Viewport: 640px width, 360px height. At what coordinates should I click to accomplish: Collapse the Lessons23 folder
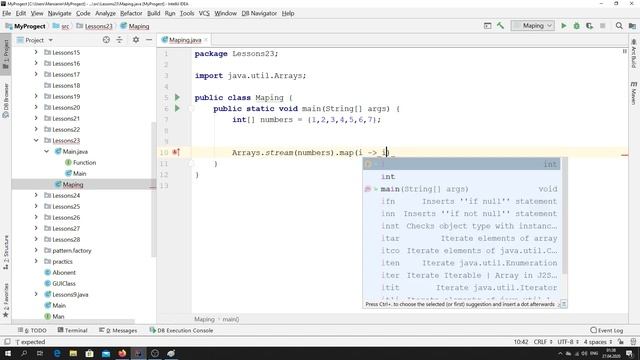[36, 140]
